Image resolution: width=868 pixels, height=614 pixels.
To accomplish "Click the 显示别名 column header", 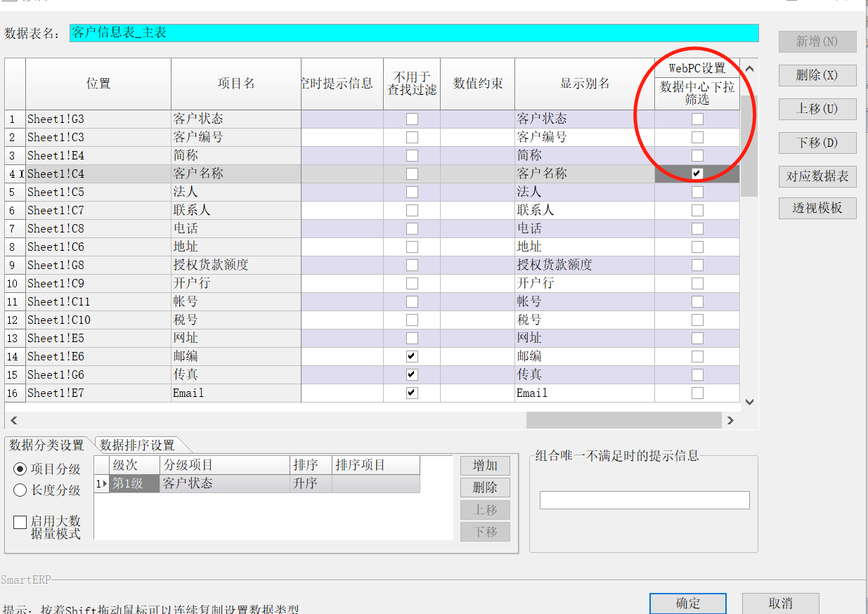I will click(585, 84).
